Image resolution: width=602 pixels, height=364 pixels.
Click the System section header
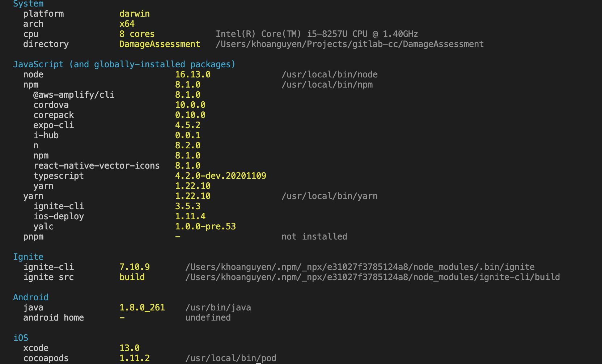28,4
